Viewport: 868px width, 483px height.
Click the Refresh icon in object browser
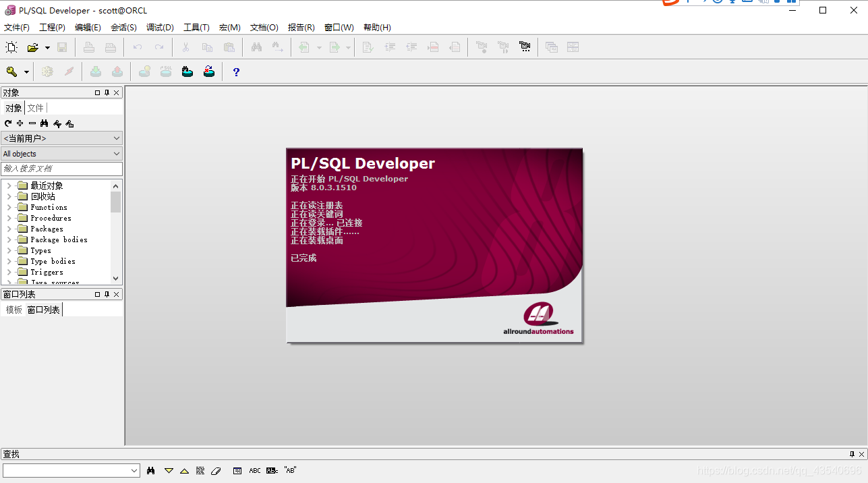click(8, 123)
